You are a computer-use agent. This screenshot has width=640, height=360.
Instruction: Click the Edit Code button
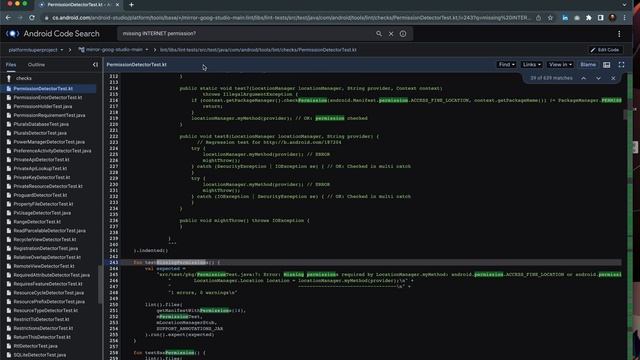605,50
